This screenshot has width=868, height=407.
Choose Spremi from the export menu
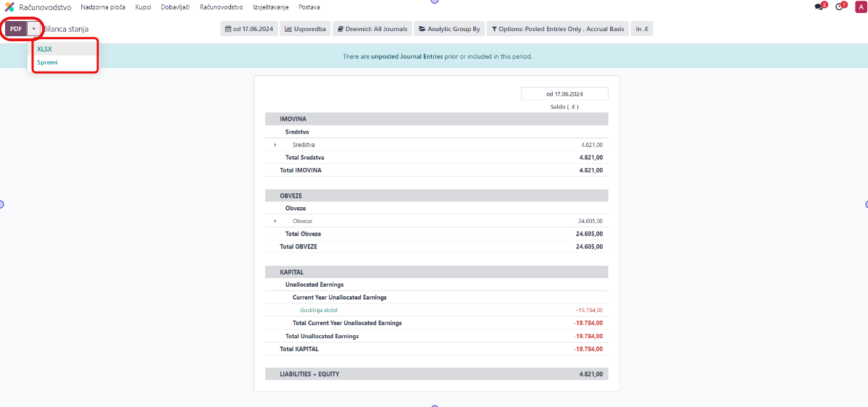(47, 62)
